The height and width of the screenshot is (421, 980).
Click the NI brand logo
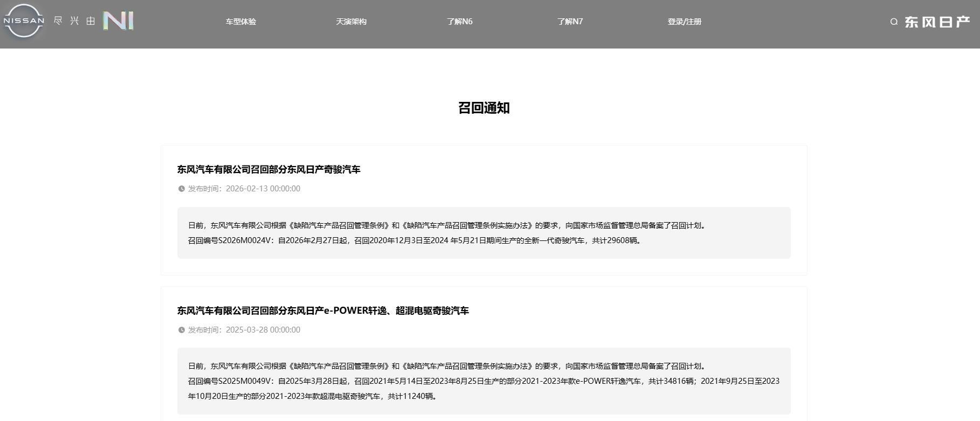[119, 21]
